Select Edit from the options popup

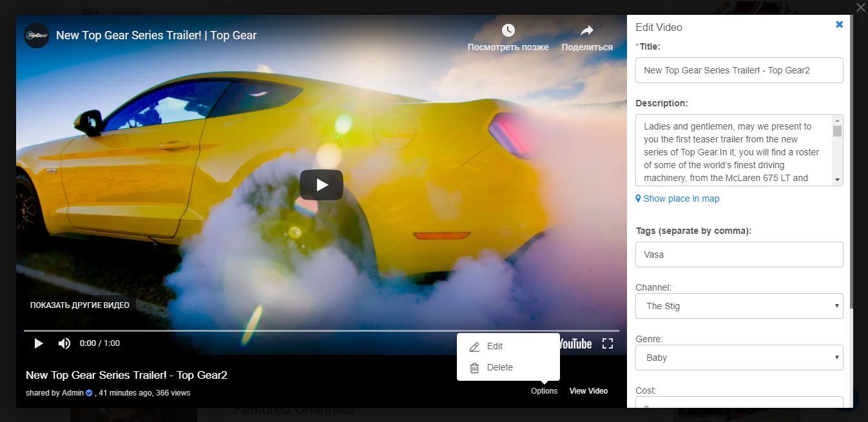point(494,347)
